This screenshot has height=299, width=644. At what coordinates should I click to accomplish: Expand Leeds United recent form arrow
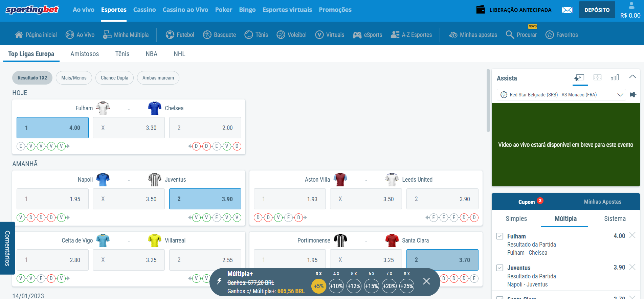click(427, 217)
